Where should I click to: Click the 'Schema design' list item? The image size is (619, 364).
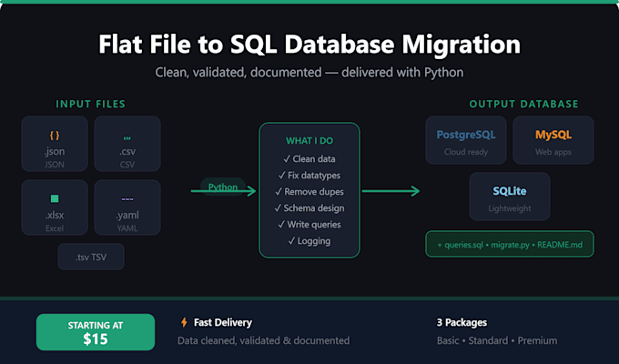[x=309, y=208]
